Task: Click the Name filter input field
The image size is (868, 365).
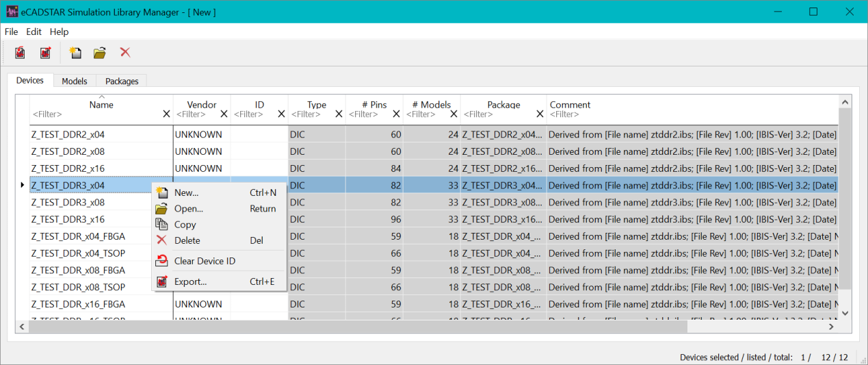Action: point(96,114)
